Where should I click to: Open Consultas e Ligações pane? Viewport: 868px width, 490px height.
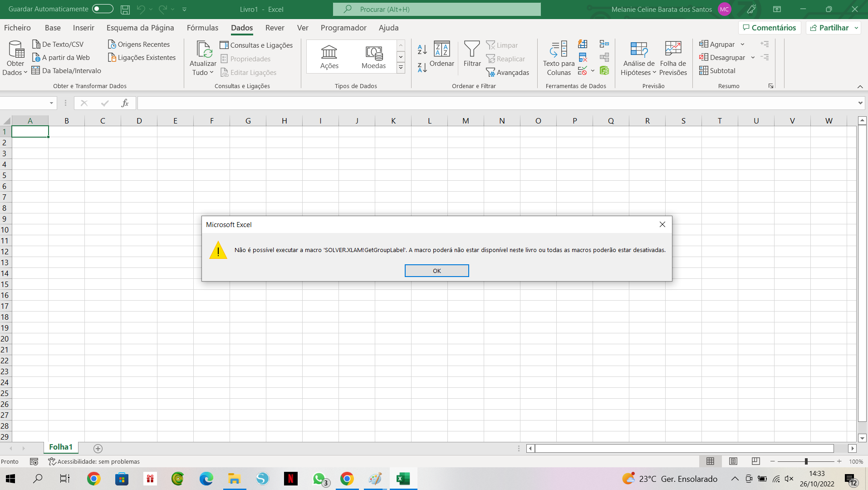coord(256,45)
